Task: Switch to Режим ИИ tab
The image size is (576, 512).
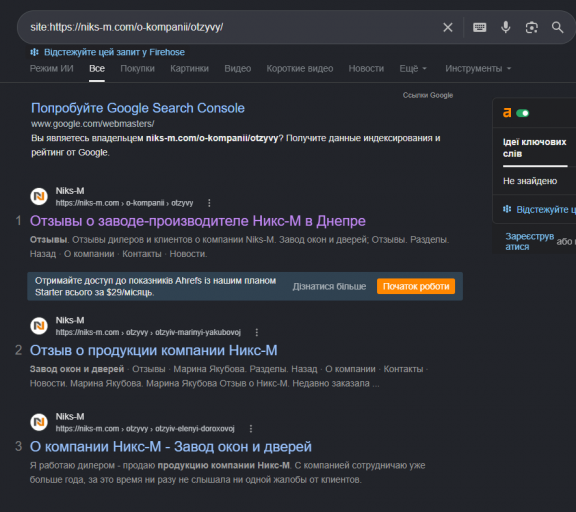Action: [x=51, y=69]
